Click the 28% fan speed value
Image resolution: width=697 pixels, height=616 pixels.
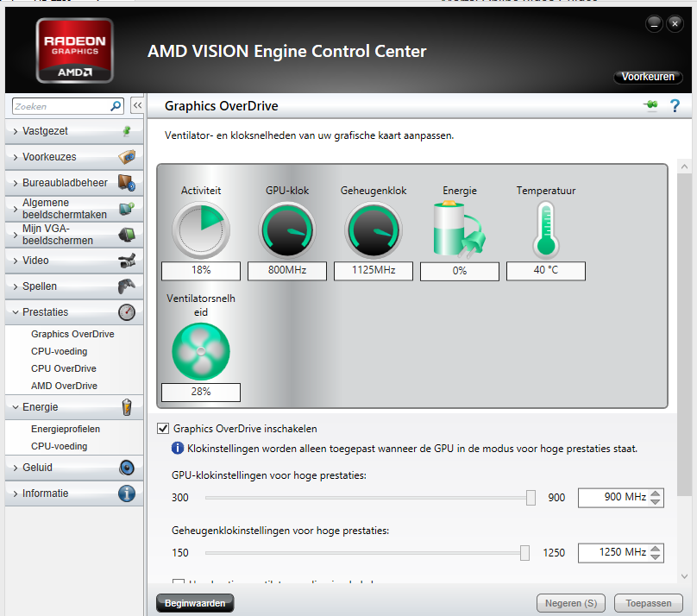pyautogui.click(x=201, y=392)
